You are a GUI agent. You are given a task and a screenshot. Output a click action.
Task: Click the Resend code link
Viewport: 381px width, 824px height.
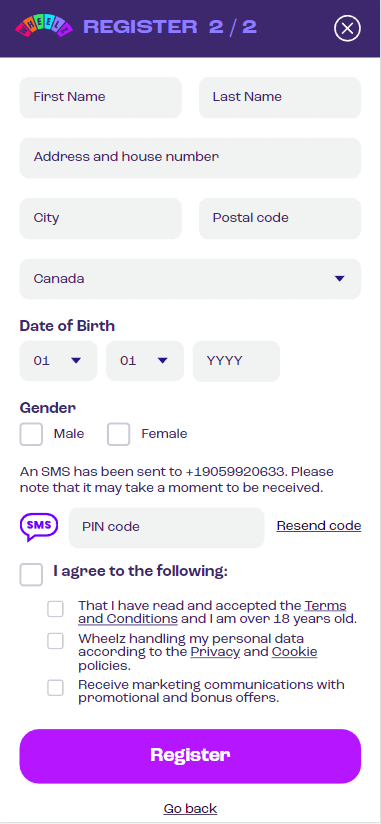point(319,526)
